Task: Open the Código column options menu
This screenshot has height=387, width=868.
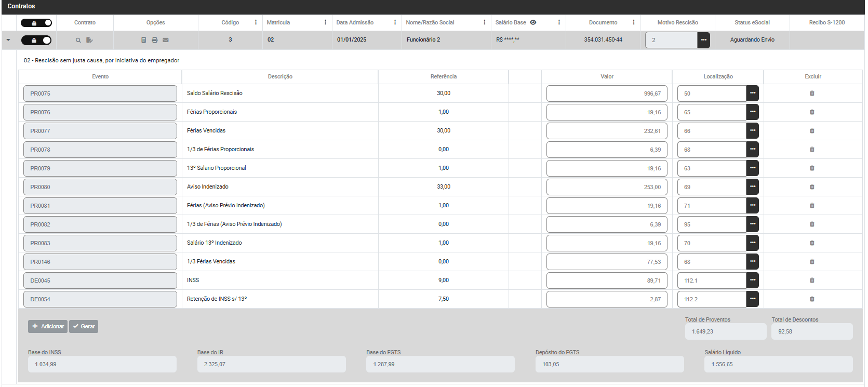Action: tap(256, 22)
